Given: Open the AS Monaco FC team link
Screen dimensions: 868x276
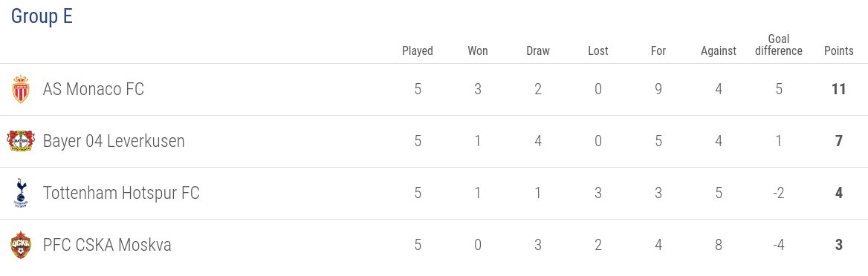Looking at the screenshot, I should coord(94,89).
